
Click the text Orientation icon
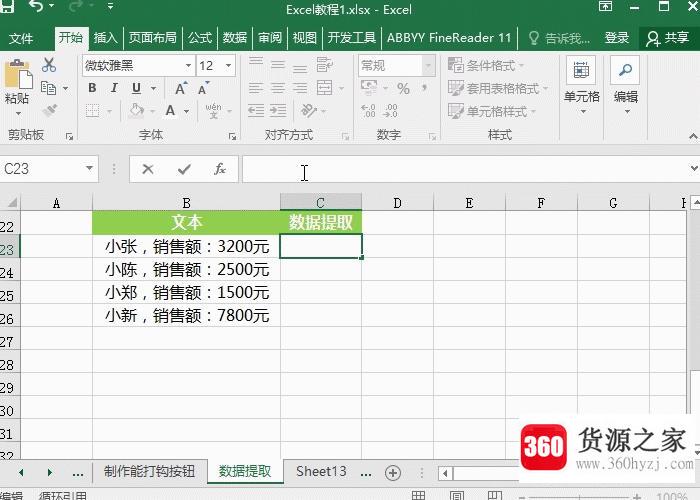pyautogui.click(x=309, y=110)
